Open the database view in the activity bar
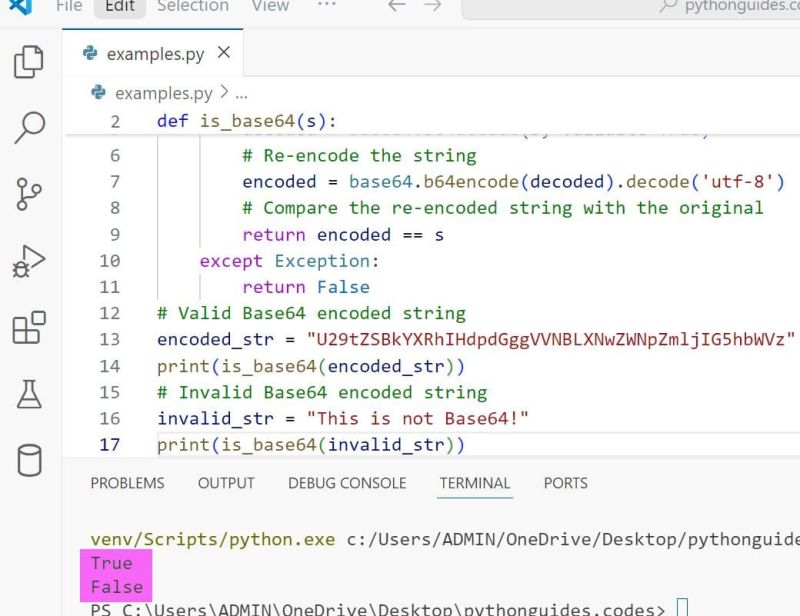This screenshot has height=616, width=800. point(27,459)
